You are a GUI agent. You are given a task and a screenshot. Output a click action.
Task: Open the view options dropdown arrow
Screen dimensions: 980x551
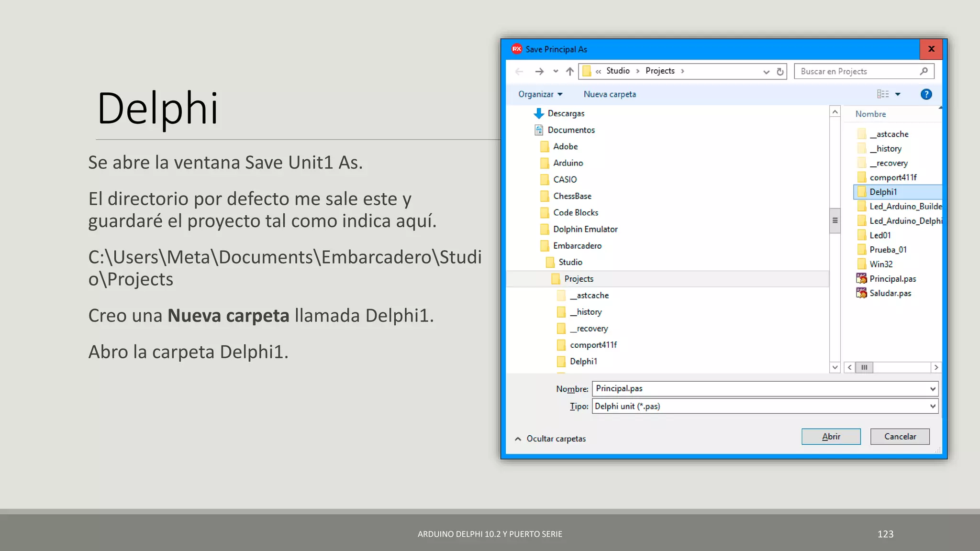point(898,94)
